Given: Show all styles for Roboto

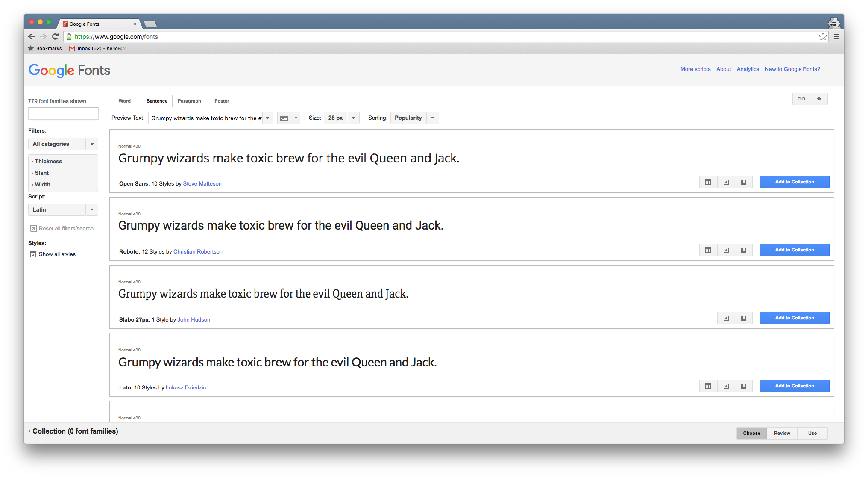Looking at the screenshot, I should [708, 250].
